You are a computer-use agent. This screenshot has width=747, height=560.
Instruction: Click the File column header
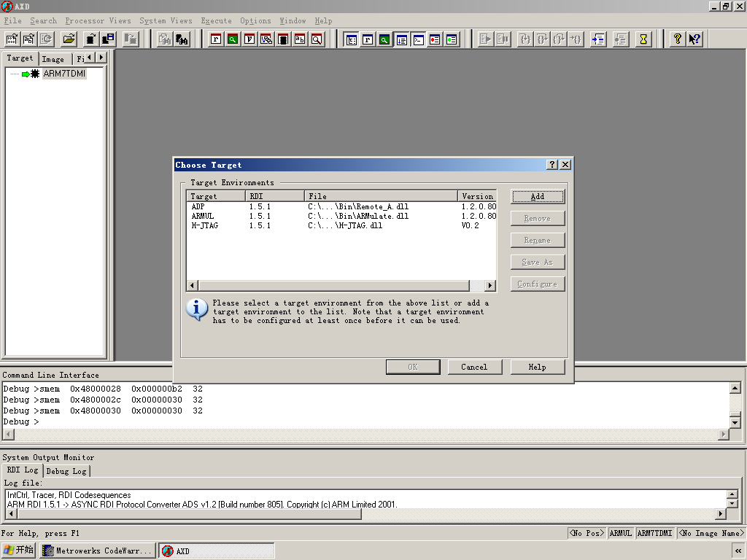(381, 196)
